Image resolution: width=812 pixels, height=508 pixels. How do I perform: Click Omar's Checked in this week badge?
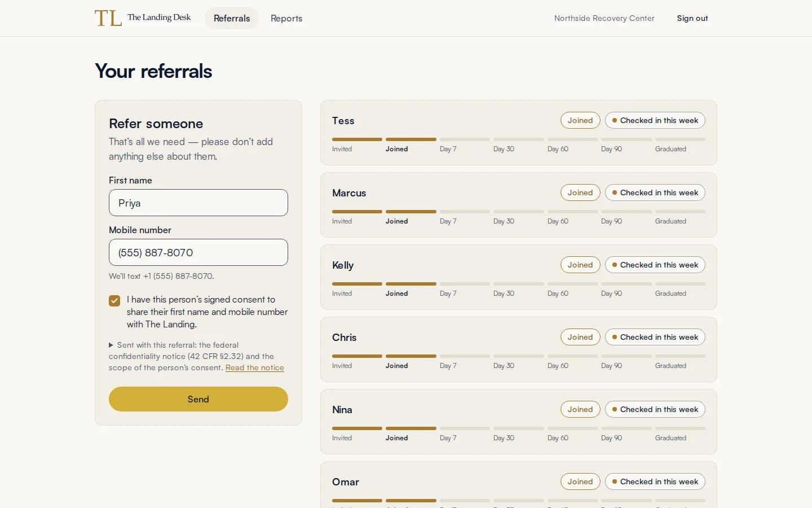pos(655,481)
